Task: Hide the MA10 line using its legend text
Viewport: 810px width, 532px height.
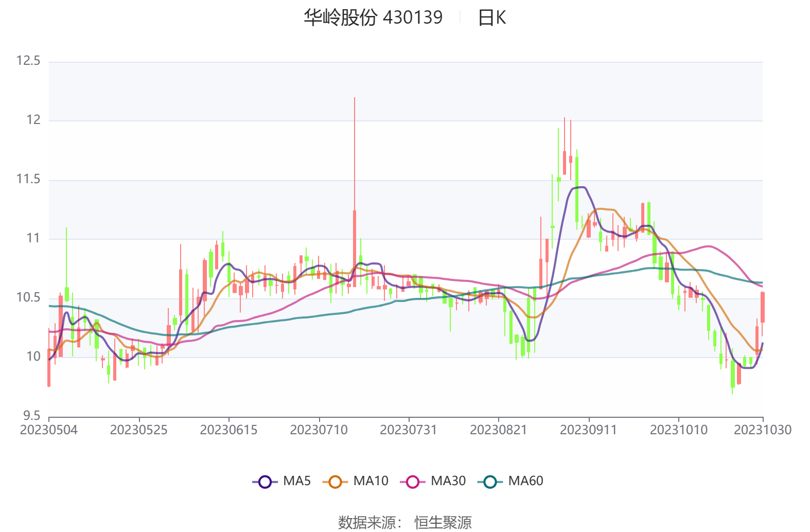Action: click(371, 481)
